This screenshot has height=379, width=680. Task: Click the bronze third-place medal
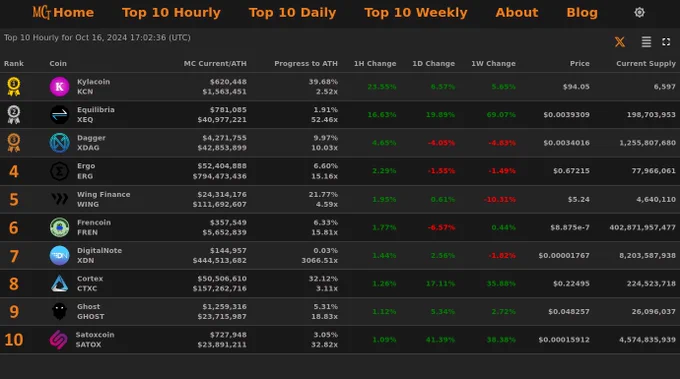(x=14, y=143)
